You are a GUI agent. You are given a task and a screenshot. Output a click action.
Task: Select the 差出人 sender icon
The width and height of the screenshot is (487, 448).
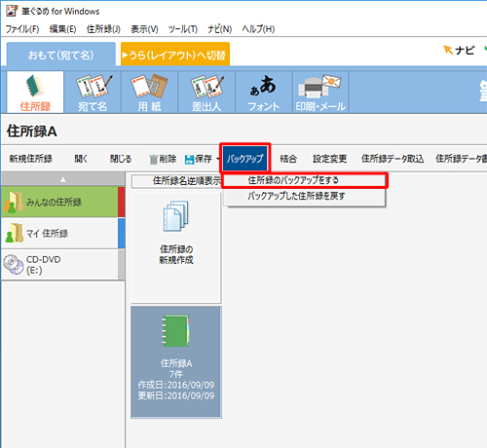206,93
